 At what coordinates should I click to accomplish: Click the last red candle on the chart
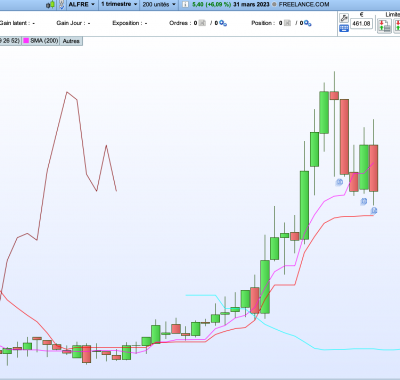click(x=374, y=168)
